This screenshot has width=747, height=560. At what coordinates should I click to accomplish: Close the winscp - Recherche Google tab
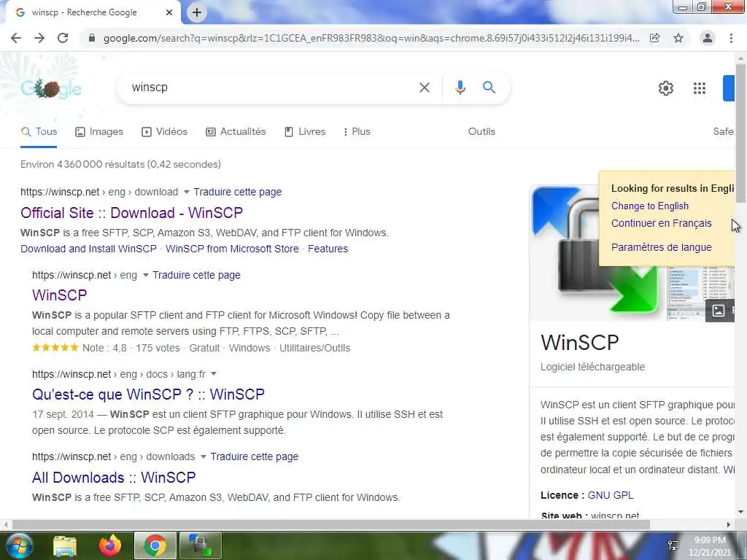point(169,12)
